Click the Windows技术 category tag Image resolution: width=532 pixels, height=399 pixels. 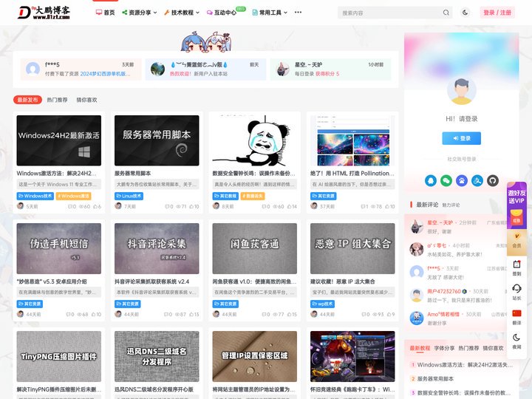35,196
